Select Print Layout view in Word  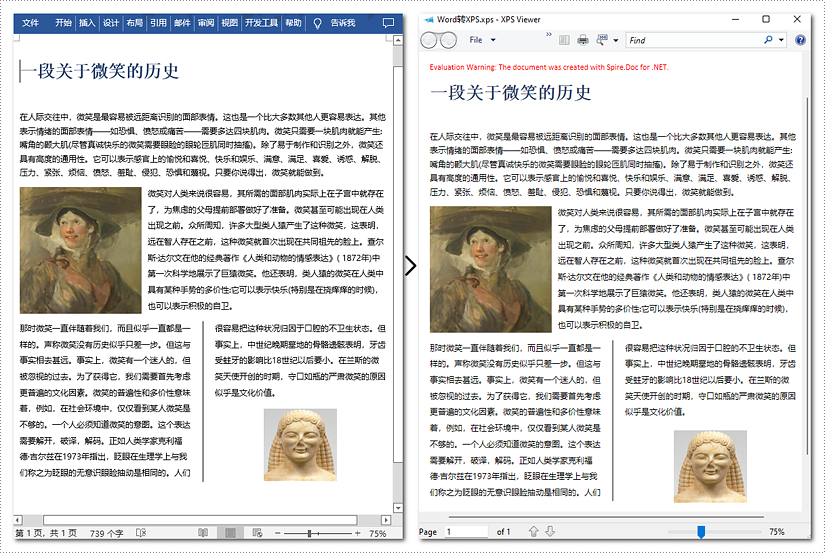coord(230,533)
